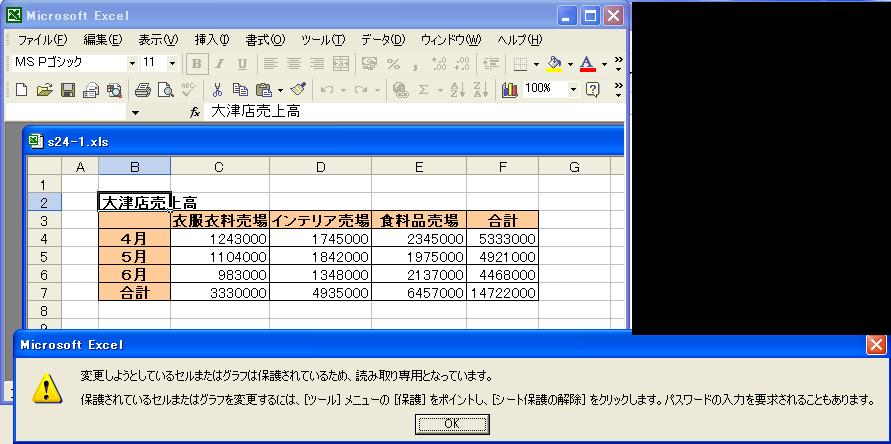Expand the paste options dropdown arrow
The width and height of the screenshot is (891, 444).
280,90
